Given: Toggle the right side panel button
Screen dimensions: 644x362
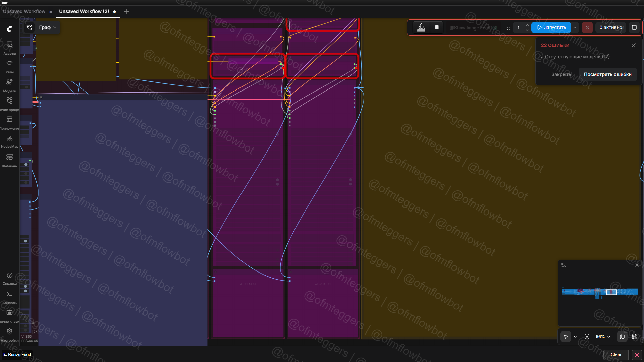Looking at the screenshot, I should [634, 28].
